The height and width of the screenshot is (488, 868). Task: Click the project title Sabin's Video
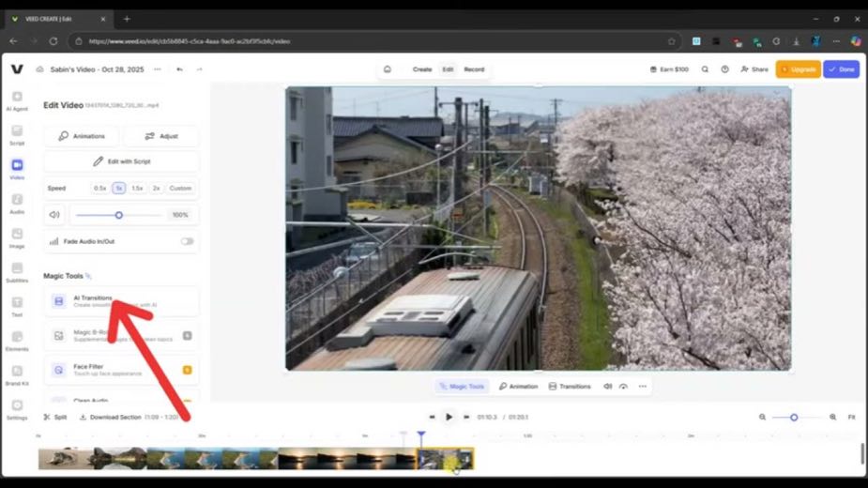pos(97,69)
